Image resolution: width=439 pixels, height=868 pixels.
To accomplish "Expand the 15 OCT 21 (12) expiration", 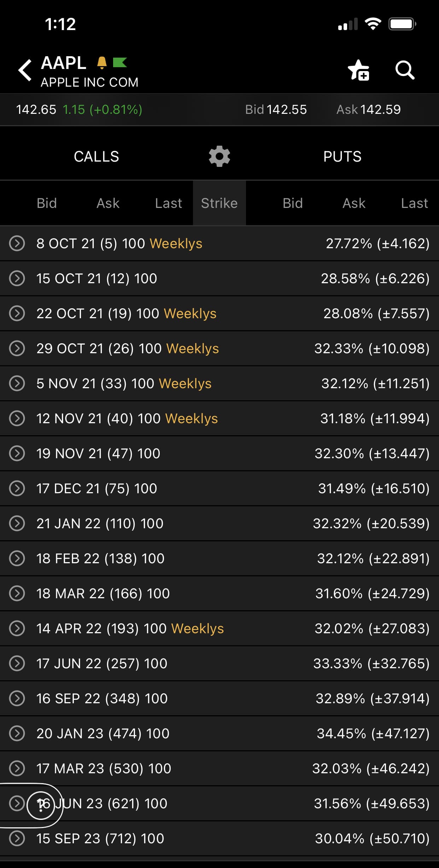I will [17, 279].
